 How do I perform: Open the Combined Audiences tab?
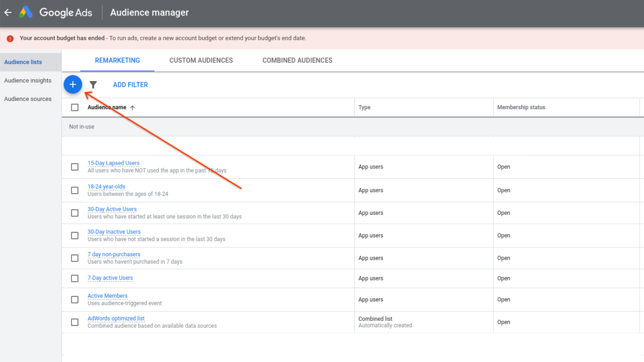(297, 60)
